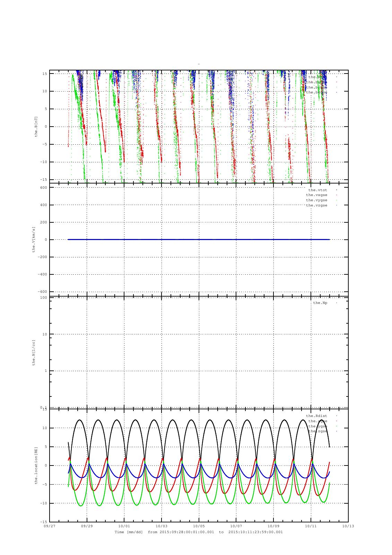Click the 200 tick on velocity axis
Image resolution: width=392 pixels, height=555 pixels.
coord(43,222)
